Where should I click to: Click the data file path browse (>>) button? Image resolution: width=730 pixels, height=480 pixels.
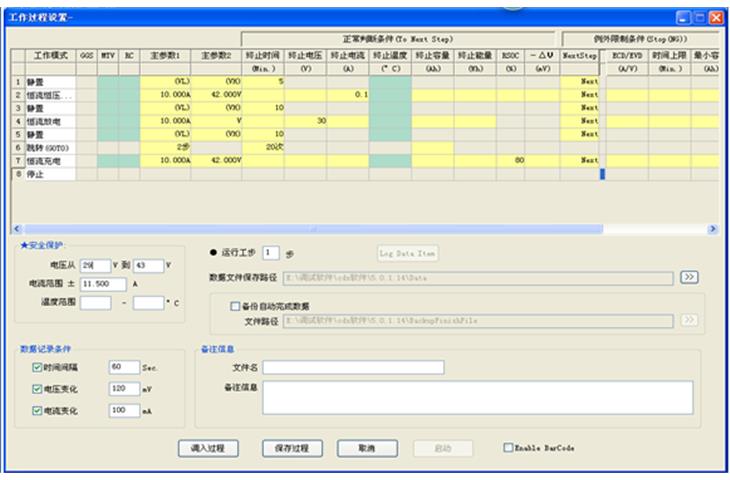click(688, 277)
